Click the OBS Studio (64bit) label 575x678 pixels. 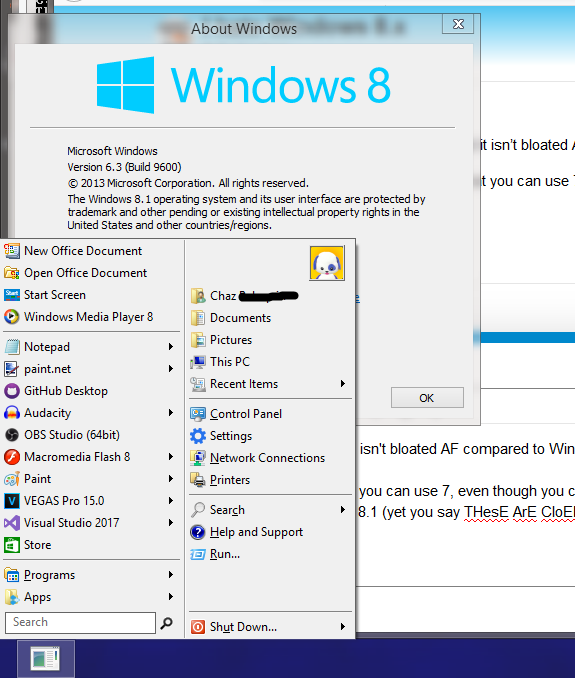72,435
